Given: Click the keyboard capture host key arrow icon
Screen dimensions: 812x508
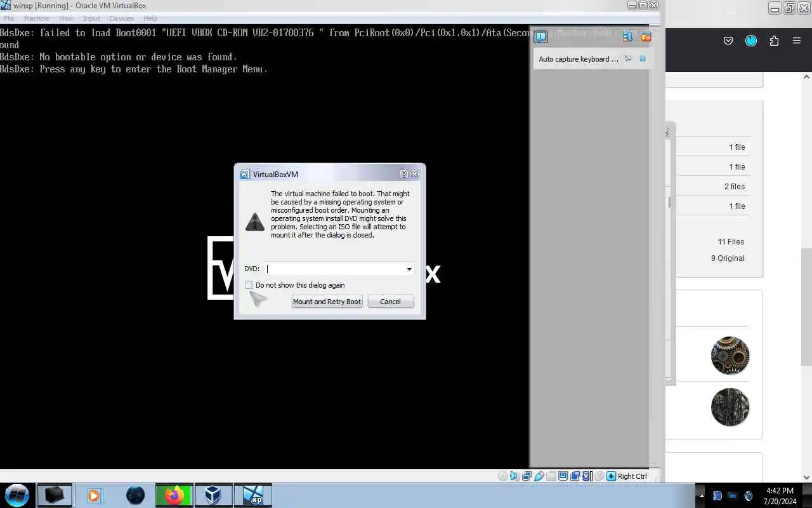Looking at the screenshot, I should [x=611, y=476].
